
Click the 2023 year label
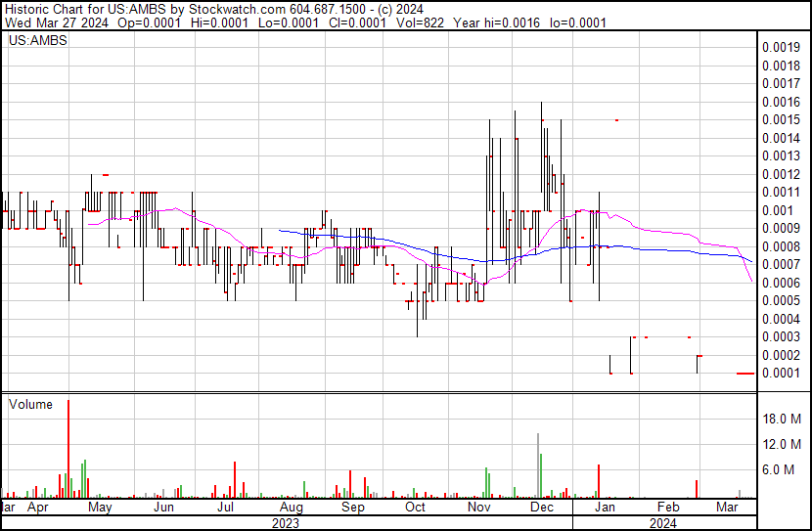click(286, 523)
